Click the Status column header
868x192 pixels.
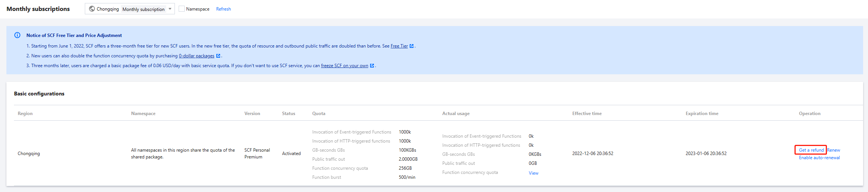coord(289,114)
